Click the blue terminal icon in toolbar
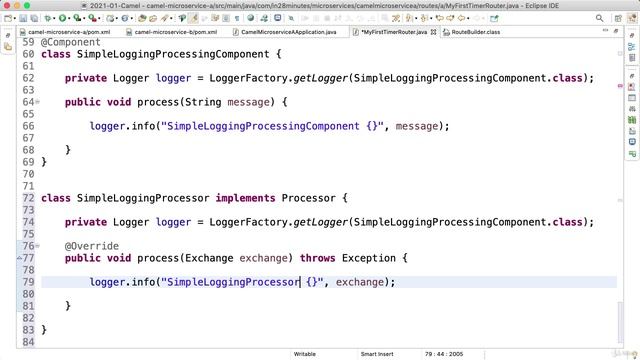Image resolution: width=640 pixels, height=360 pixels. tap(278, 18)
